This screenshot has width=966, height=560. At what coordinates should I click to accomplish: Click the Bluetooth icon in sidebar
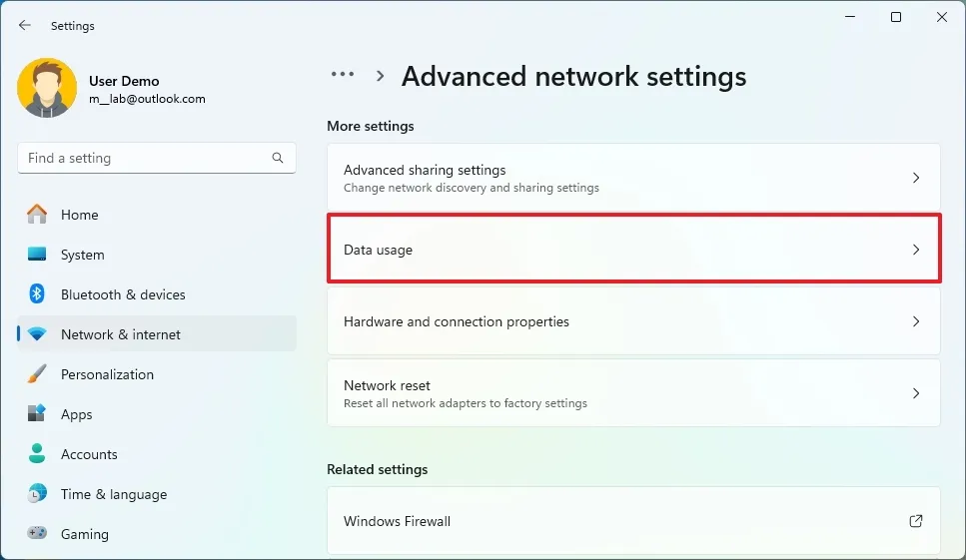pyautogui.click(x=37, y=294)
